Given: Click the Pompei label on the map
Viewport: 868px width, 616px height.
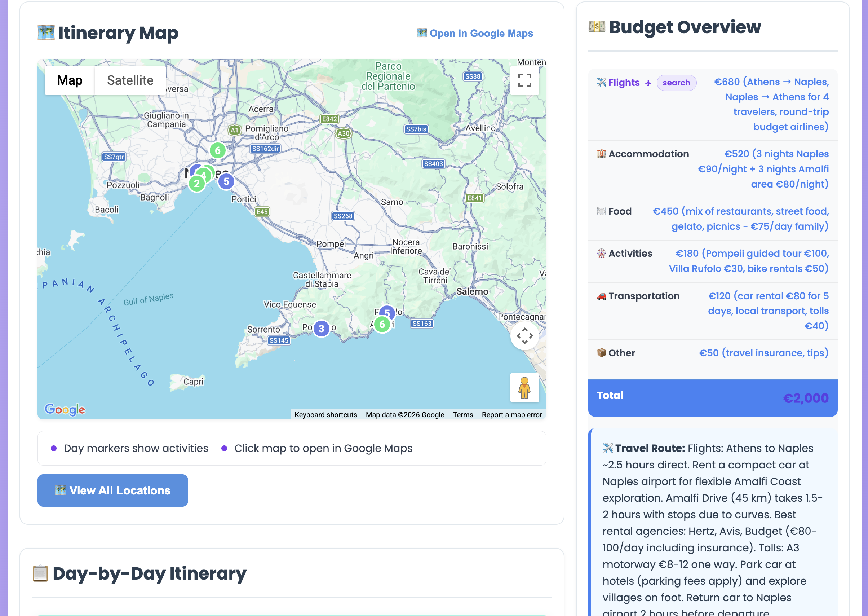Looking at the screenshot, I should tap(331, 244).
